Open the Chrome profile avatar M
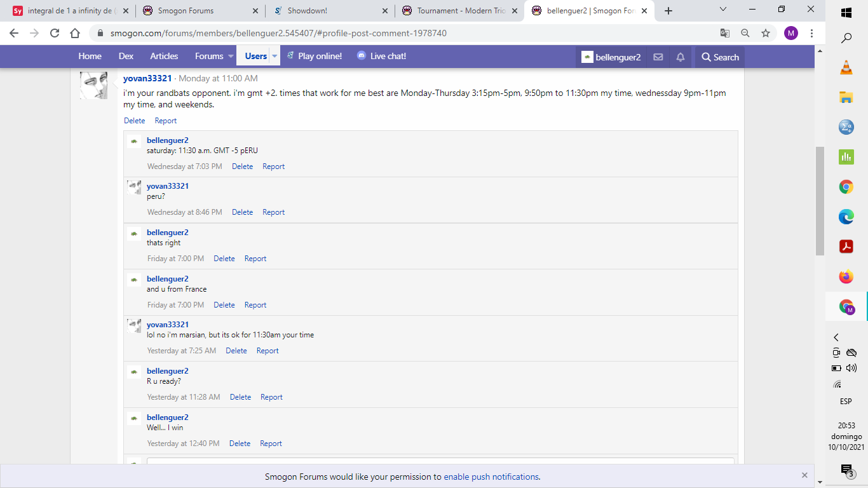The image size is (868, 488). 790,33
